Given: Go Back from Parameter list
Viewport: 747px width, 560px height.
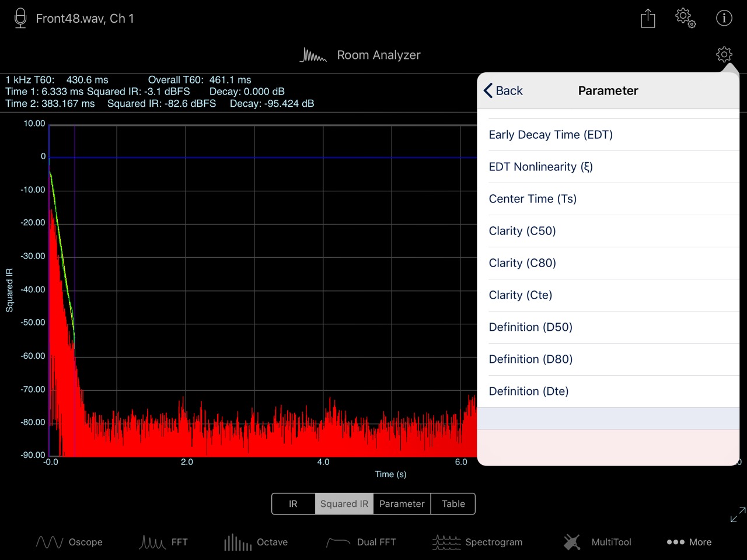Looking at the screenshot, I should point(503,91).
